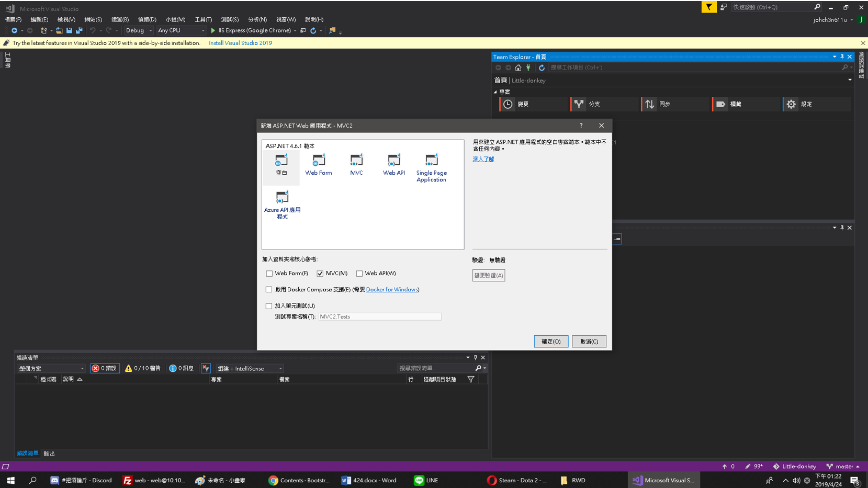Screen dimensions: 868x488
Task: Click the Refresh icon in Team Explorer
Action: 542,67
